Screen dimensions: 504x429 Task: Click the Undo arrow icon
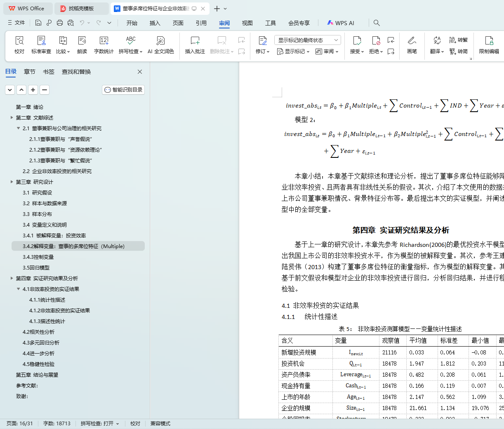point(82,23)
